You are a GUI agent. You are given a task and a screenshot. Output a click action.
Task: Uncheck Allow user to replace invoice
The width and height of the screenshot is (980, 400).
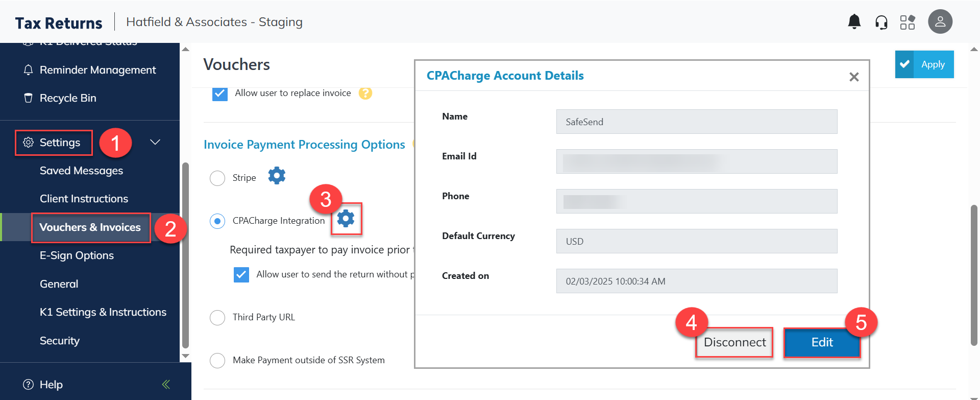220,93
